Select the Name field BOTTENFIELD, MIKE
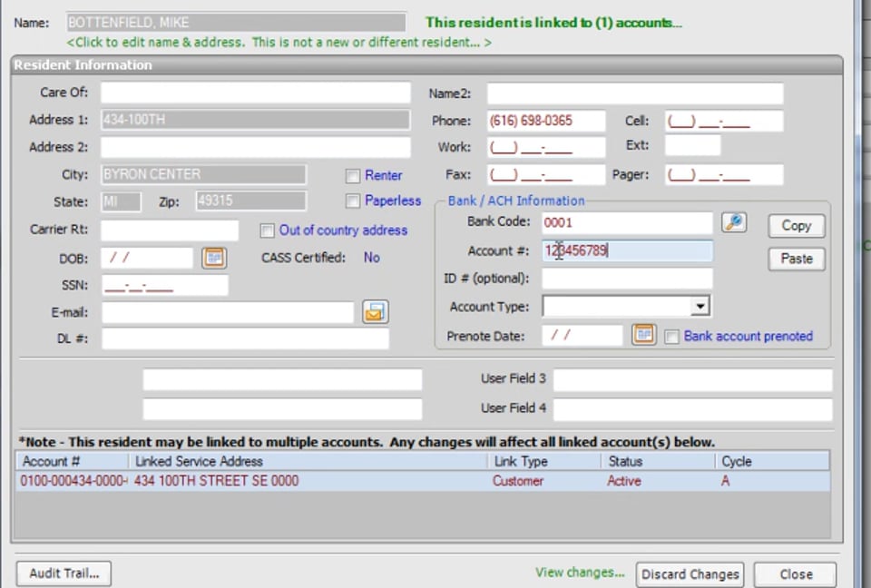Screen dimensions: 871x588 point(236,22)
